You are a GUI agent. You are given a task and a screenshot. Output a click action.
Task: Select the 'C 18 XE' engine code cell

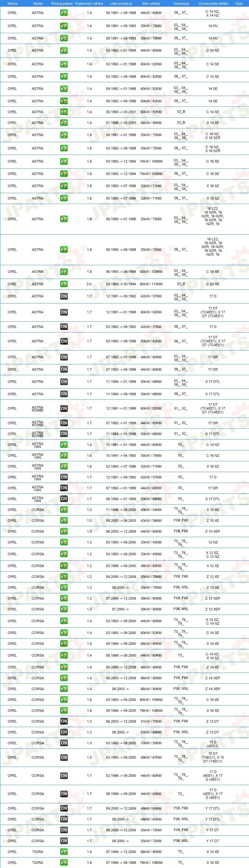[213, 272]
